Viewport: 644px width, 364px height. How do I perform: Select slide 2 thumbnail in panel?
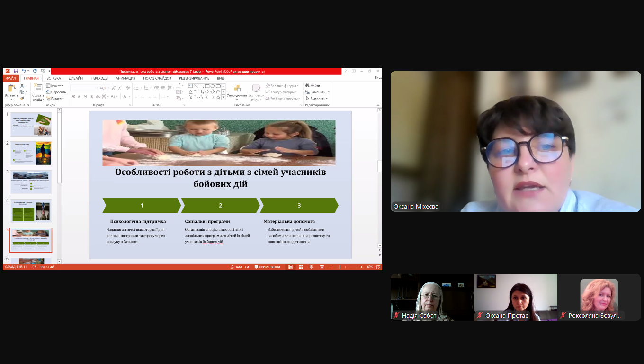31,153
